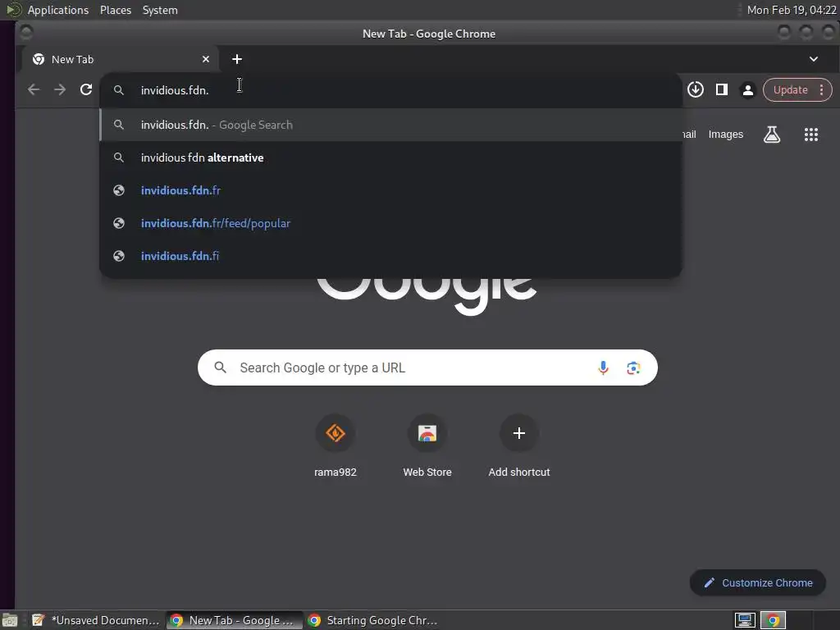Choose the 'invidious fdn alternative' search suggestion

[390, 157]
